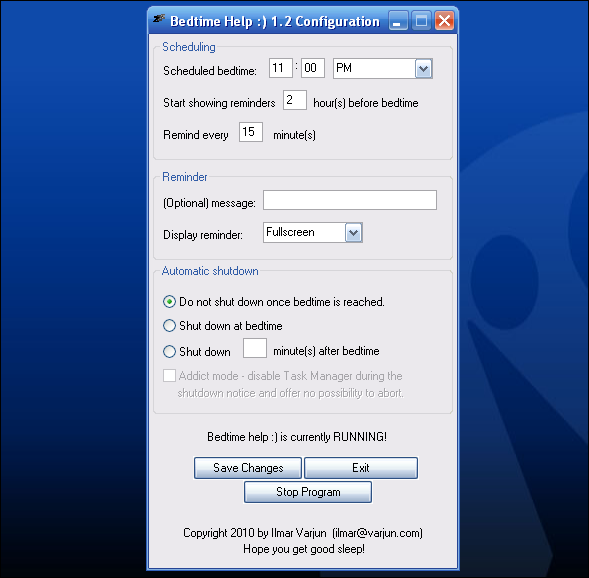
Task: Maximize the Bedtime Help configuration window
Action: (x=421, y=21)
